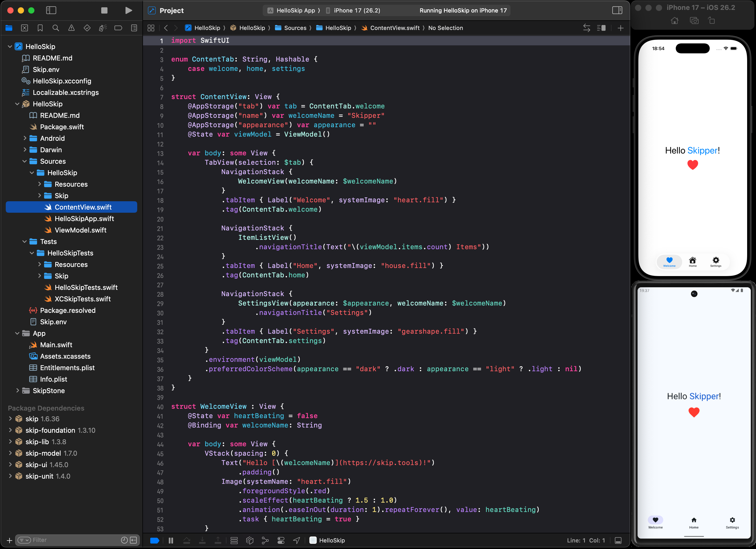756x549 pixels.
Task: Open the Report navigator list icon
Action: (134, 28)
